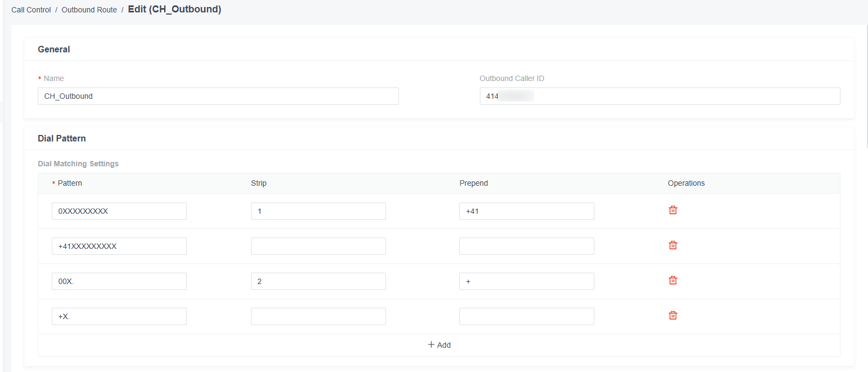This screenshot has height=372, width=868.
Task: Delete the +X. dial pattern row
Action: (673, 315)
